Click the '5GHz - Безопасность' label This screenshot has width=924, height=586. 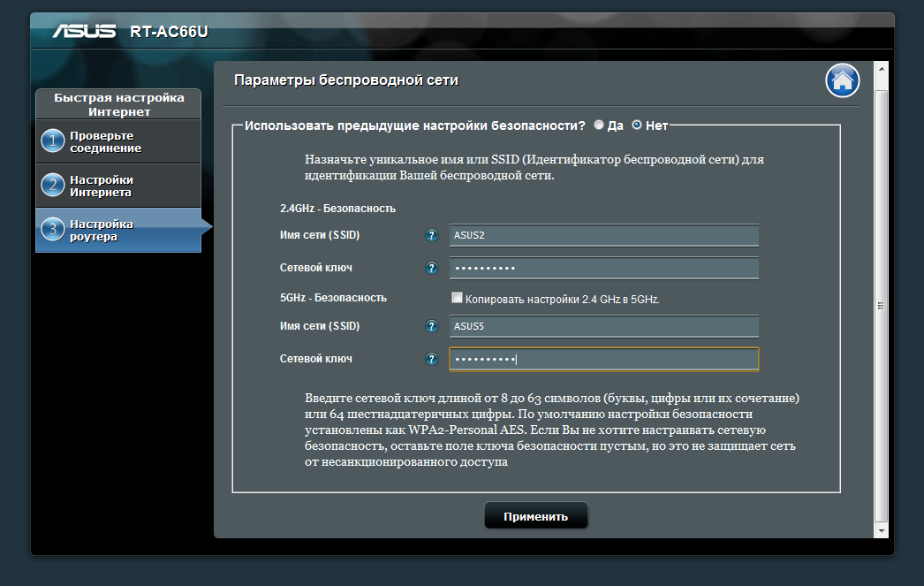(x=333, y=298)
